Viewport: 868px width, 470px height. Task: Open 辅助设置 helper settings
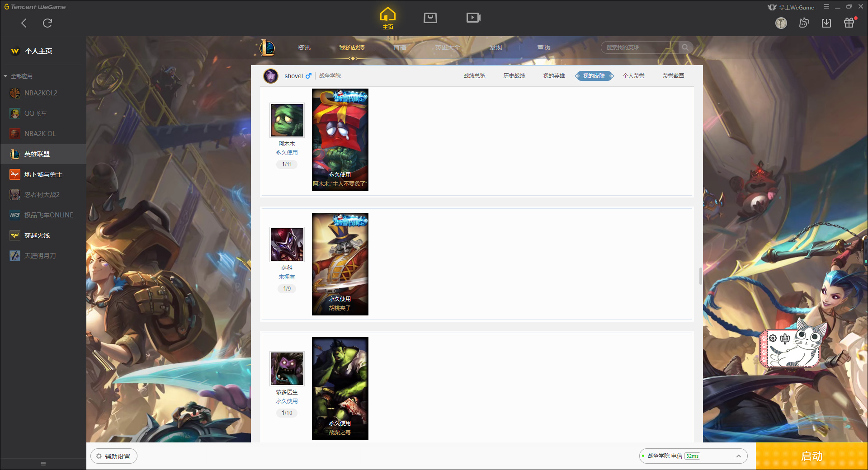(x=114, y=456)
